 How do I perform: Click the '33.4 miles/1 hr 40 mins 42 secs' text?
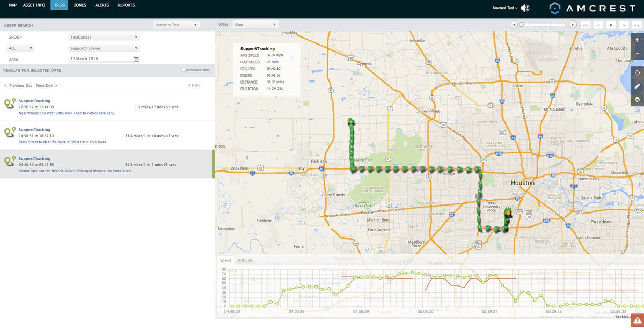(151, 136)
